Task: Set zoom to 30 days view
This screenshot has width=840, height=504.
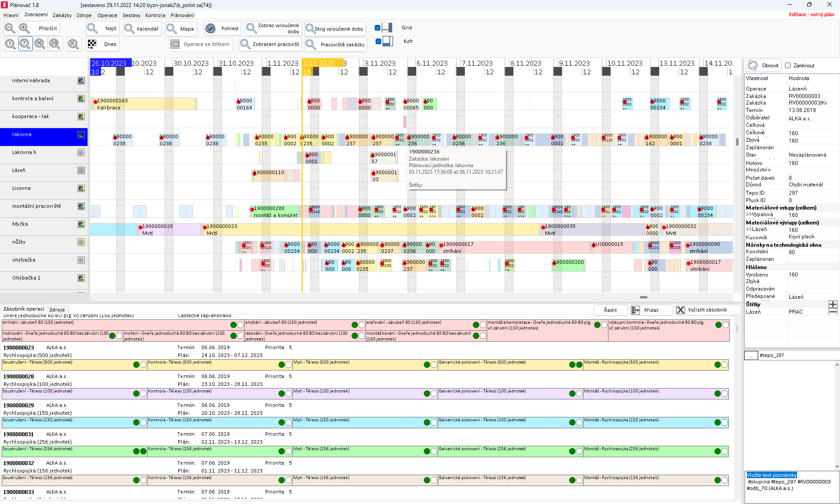Action: click(x=55, y=44)
